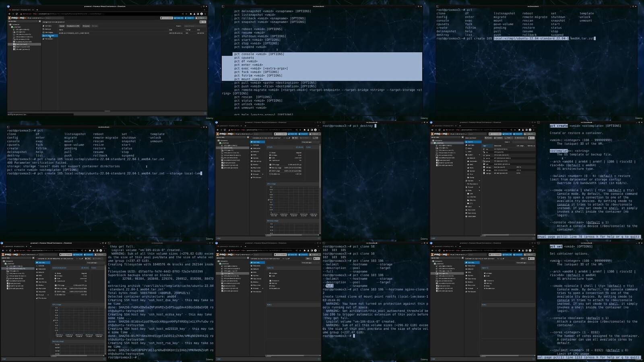
Task: Open container Summary beside 'pct destroy' terminal
Action: (258, 142)
